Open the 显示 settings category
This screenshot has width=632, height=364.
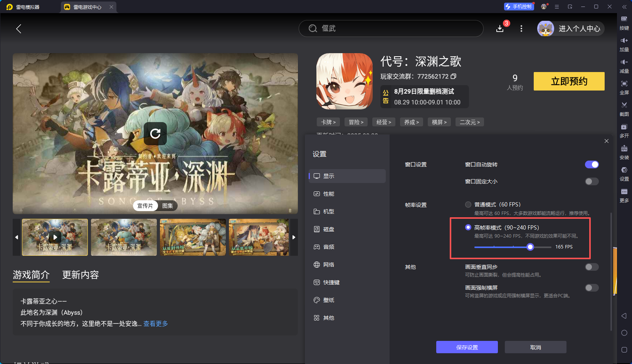click(347, 176)
